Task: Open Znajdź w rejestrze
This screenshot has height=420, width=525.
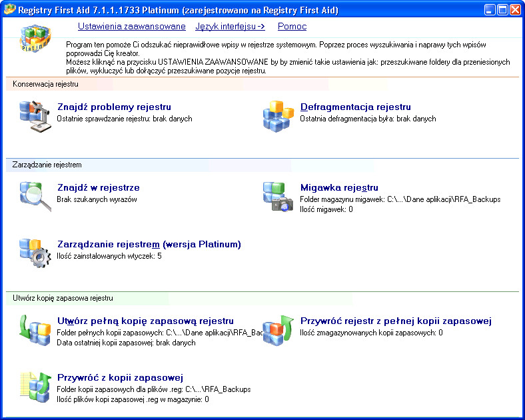Action: click(x=99, y=187)
